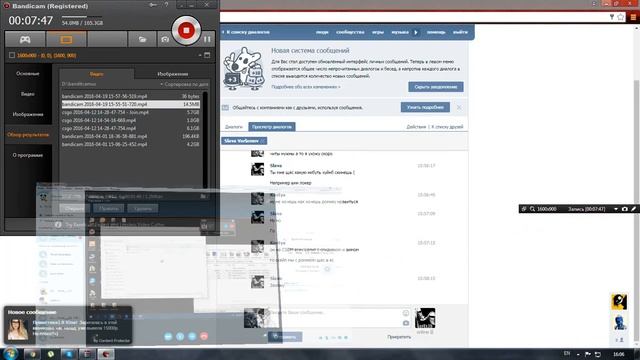Image resolution: width=640 pixels, height=360 pixels.
Task: Select Bandicam screen rectangle recording mode
Action: pyautogui.click(x=66, y=40)
